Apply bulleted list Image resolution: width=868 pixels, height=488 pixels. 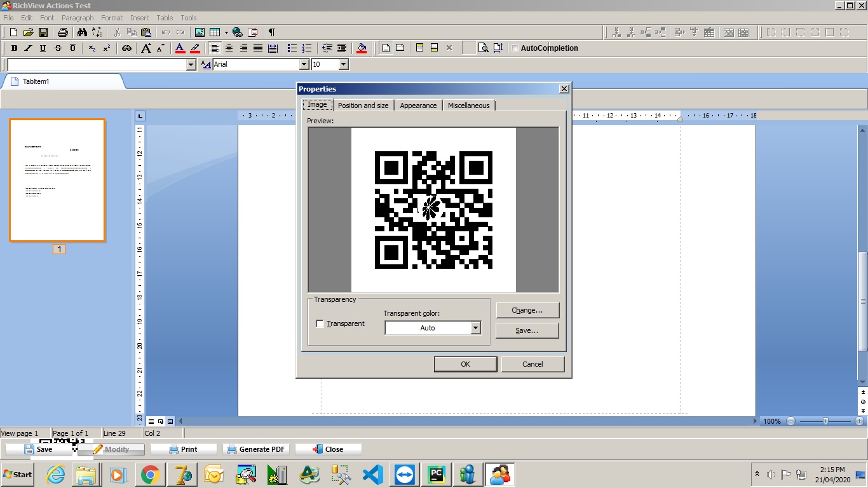pyautogui.click(x=292, y=48)
